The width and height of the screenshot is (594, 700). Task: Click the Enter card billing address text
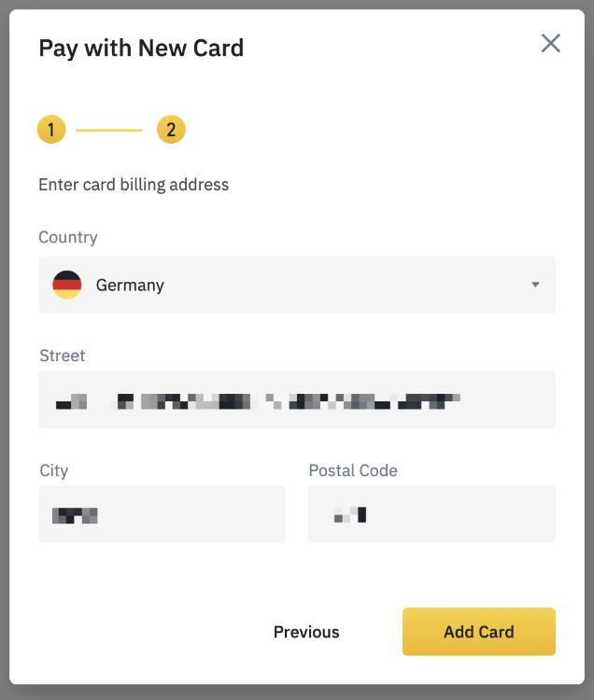pos(134,185)
